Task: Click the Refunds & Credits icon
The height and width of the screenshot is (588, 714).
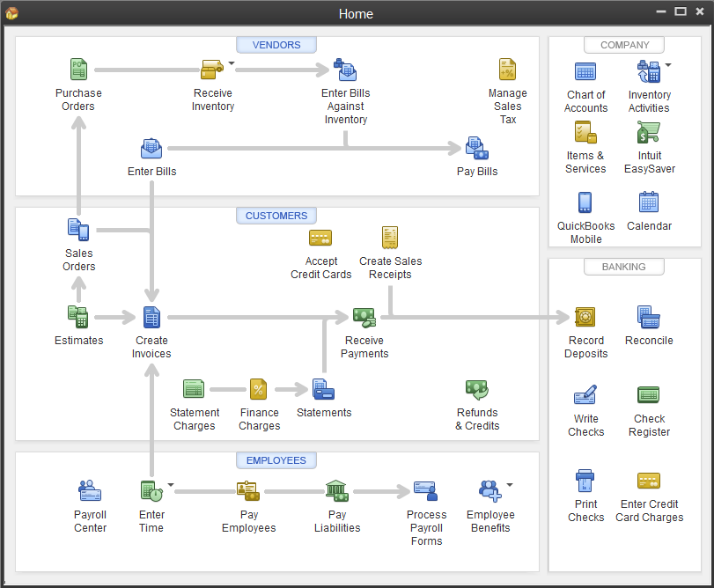Action: coord(477,389)
